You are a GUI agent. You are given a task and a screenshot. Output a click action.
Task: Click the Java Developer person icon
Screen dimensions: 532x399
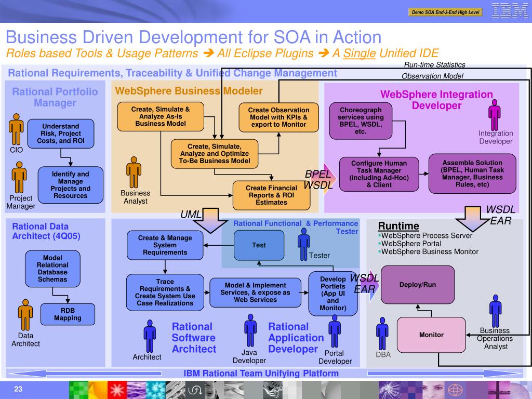250,330
